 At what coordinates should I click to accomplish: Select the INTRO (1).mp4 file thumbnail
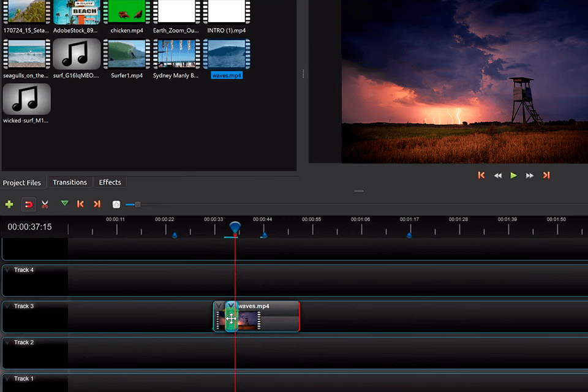227,12
